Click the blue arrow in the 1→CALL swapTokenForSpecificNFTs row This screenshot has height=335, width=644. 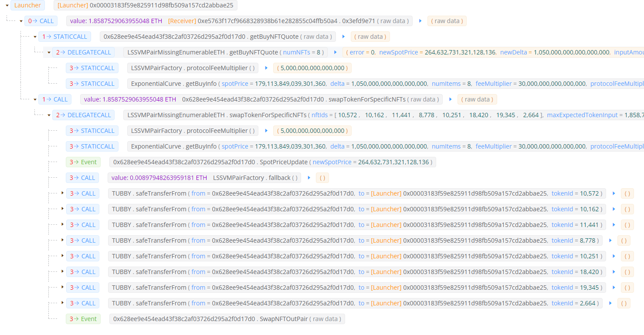pos(450,99)
